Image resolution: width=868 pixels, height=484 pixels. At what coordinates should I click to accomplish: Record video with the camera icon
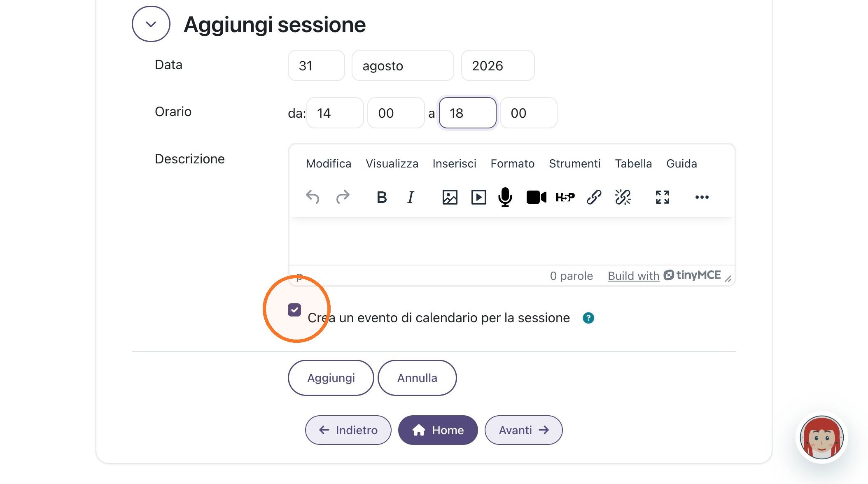click(536, 197)
